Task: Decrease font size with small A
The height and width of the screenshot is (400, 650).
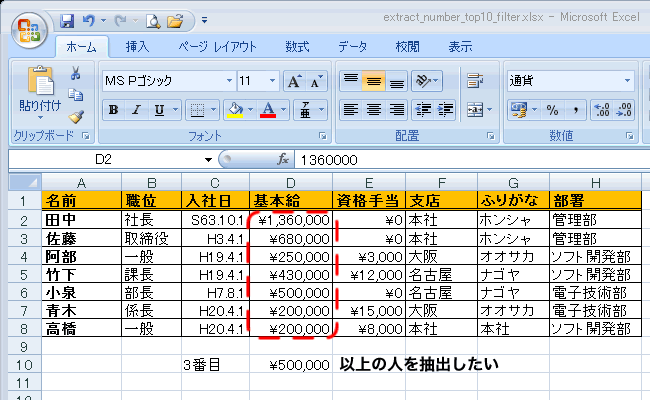Action: 316,81
